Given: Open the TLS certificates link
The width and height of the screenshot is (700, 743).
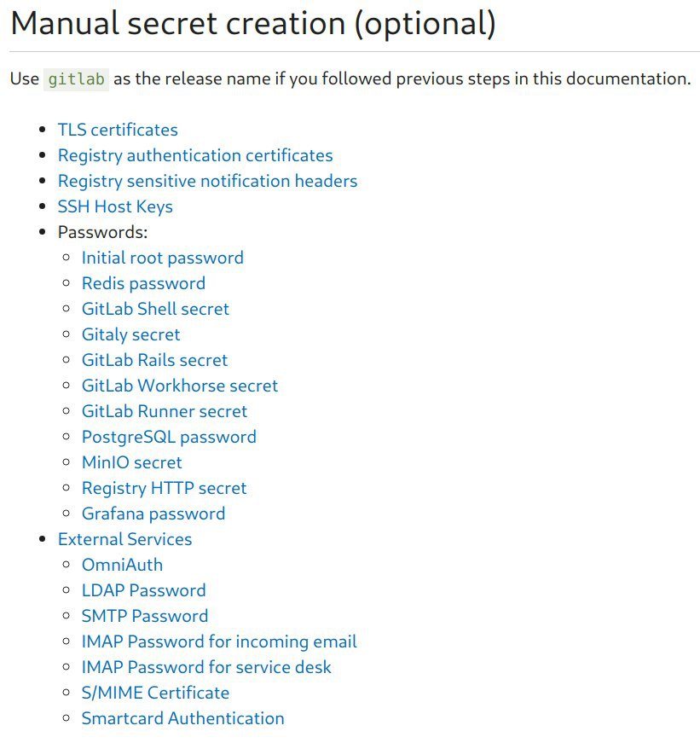Looking at the screenshot, I should pos(118,130).
